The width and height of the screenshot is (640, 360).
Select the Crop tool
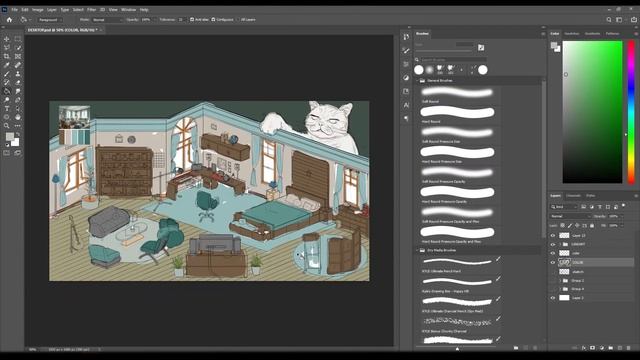[x=7, y=56]
